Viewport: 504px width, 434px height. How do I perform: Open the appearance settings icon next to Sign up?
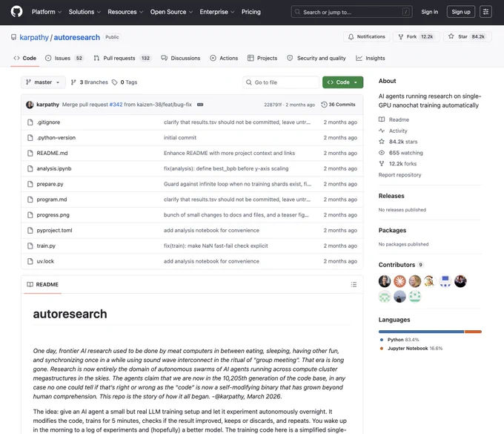pyautogui.click(x=485, y=12)
